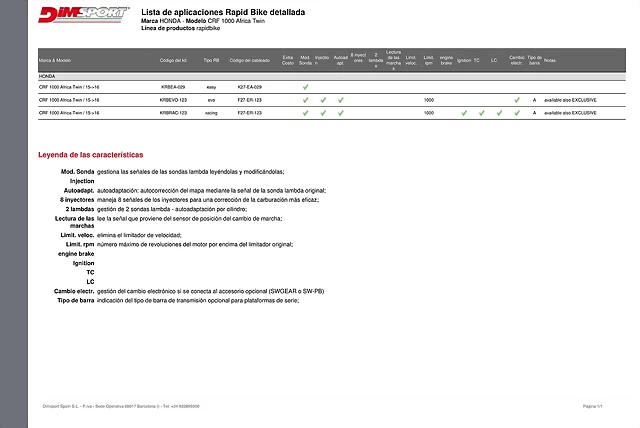Click Mod. Sonda checkmark in racing row

pos(305,113)
